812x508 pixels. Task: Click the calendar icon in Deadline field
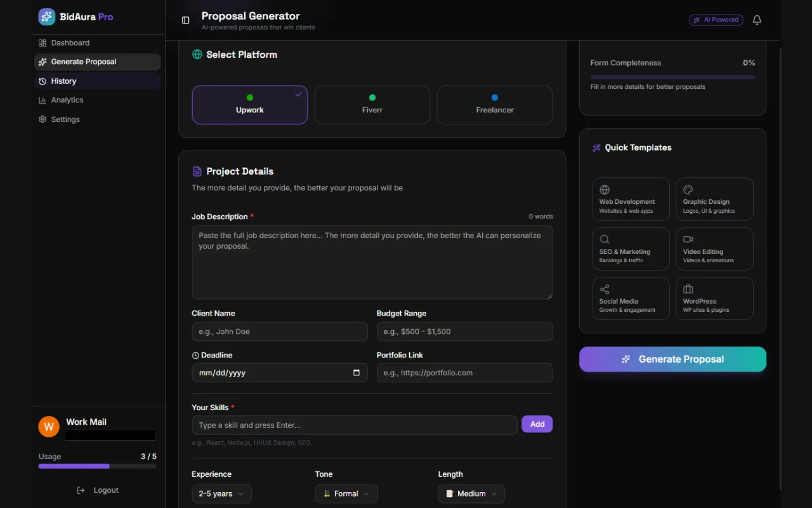(357, 373)
